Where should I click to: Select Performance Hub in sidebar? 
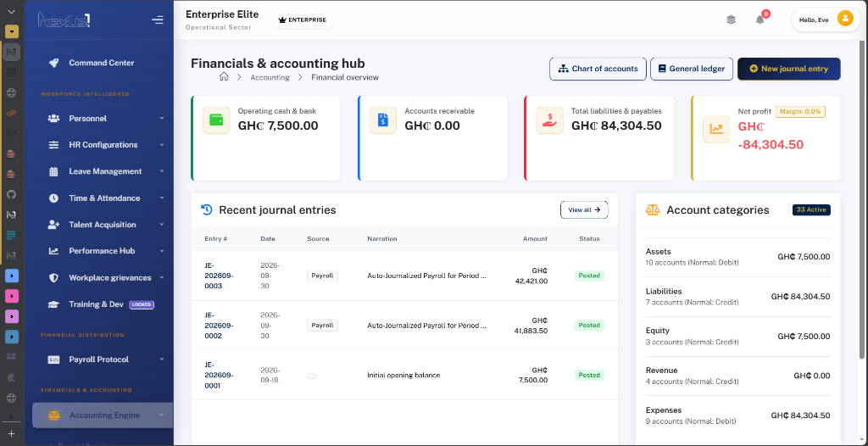103,251
